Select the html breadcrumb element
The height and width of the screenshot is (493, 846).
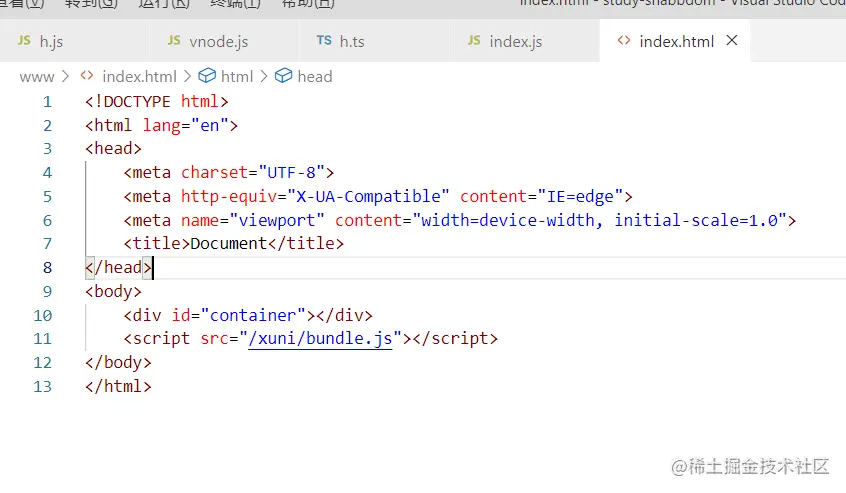click(237, 77)
